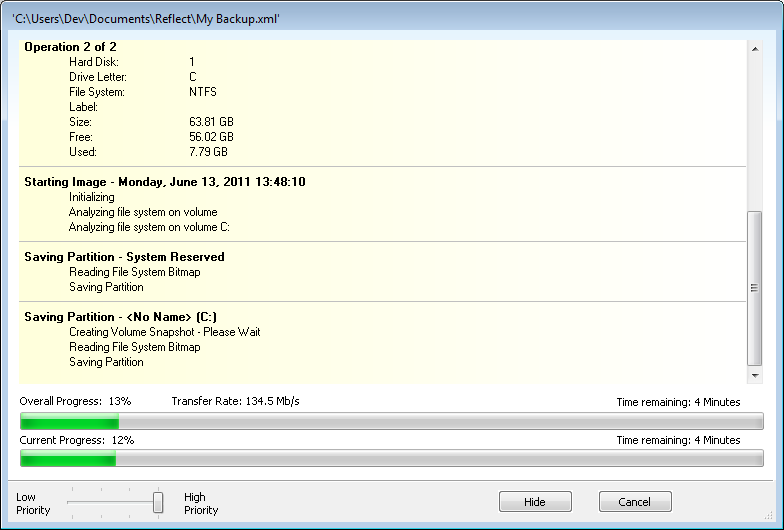
Task: Click the 'Starting Image' log heading
Action: (164, 182)
